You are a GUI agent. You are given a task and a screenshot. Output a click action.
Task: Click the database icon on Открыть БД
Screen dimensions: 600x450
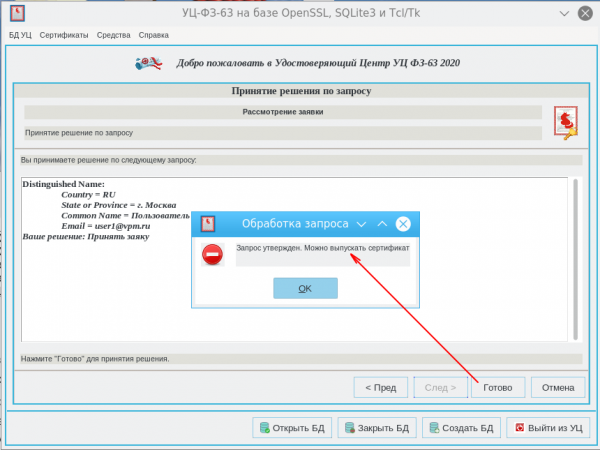[265, 428]
